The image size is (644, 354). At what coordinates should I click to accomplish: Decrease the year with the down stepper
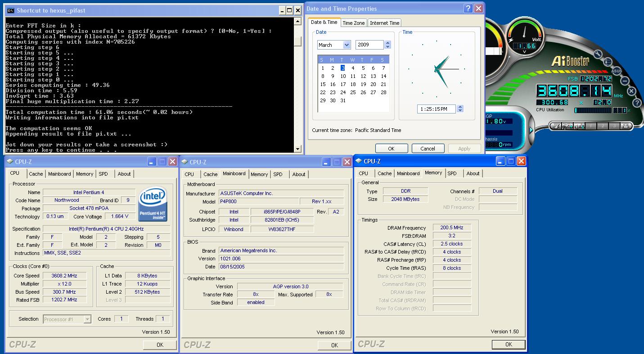point(388,47)
